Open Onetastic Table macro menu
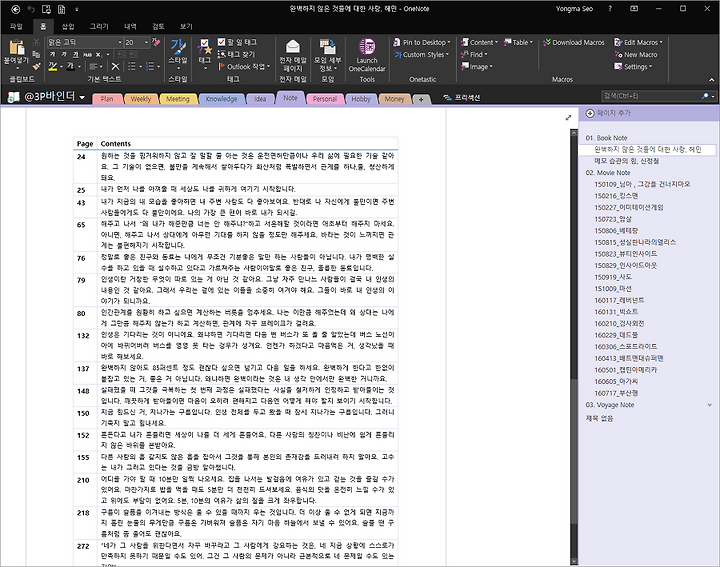 518,42
